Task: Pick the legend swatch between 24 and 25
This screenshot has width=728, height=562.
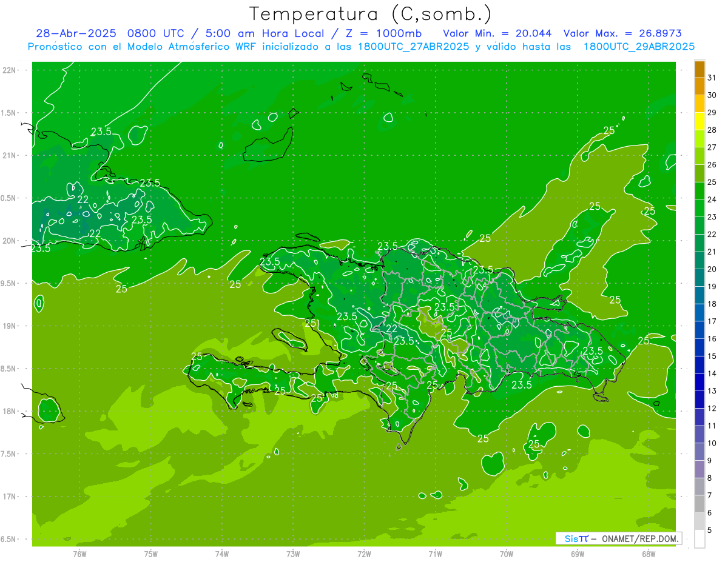Action: click(699, 191)
